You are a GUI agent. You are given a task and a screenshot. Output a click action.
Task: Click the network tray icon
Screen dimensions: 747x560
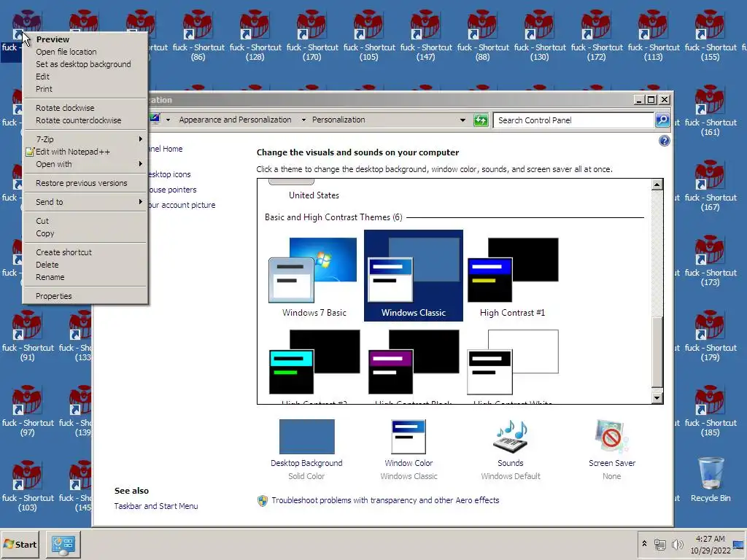pyautogui.click(x=659, y=544)
